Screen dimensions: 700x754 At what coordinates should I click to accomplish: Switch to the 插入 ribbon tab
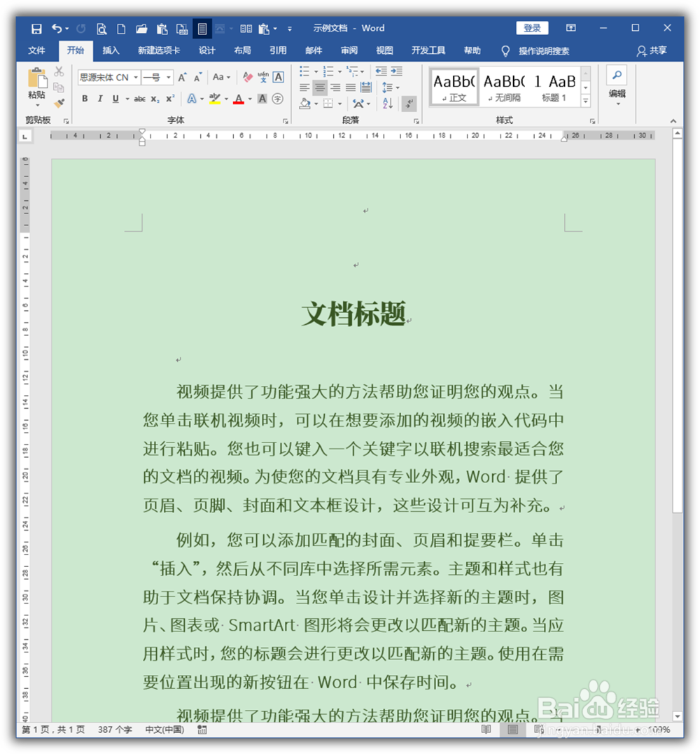coord(111,50)
